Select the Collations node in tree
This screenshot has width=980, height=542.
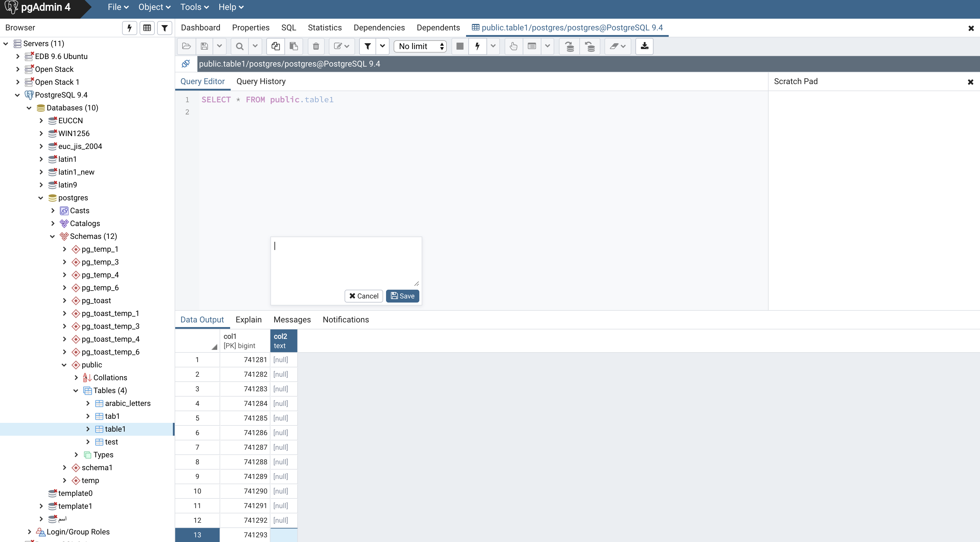(110, 378)
